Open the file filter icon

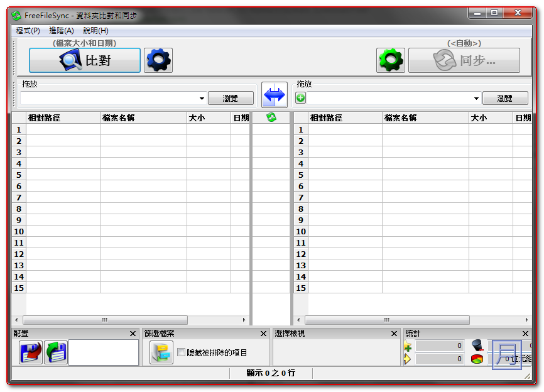click(x=161, y=353)
